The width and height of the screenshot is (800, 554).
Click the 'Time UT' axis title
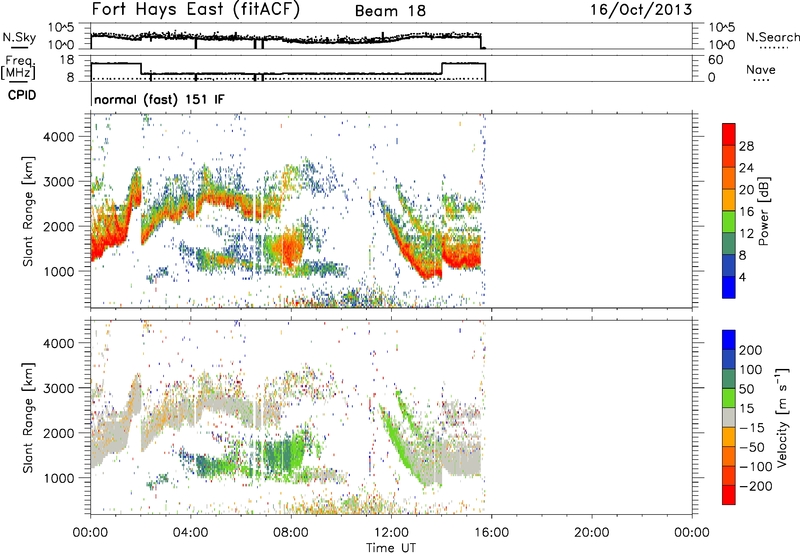click(x=391, y=548)
